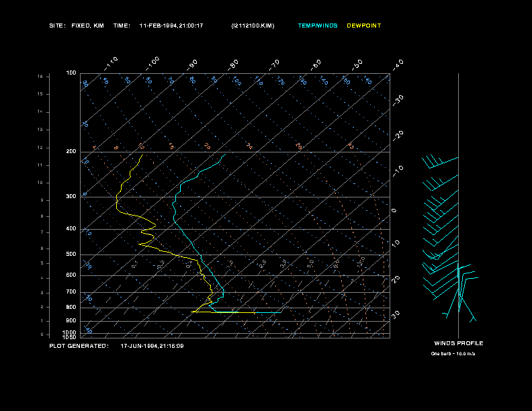Select the sounding timestamp 11-FEB-1994,21:00:17

tap(171, 26)
